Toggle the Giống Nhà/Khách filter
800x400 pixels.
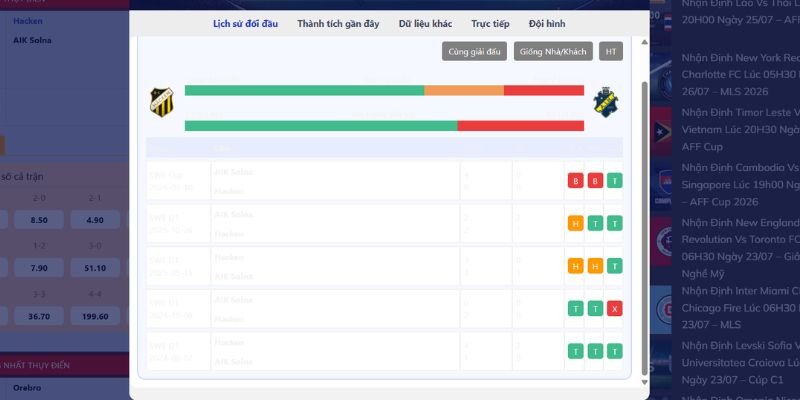pyautogui.click(x=553, y=52)
